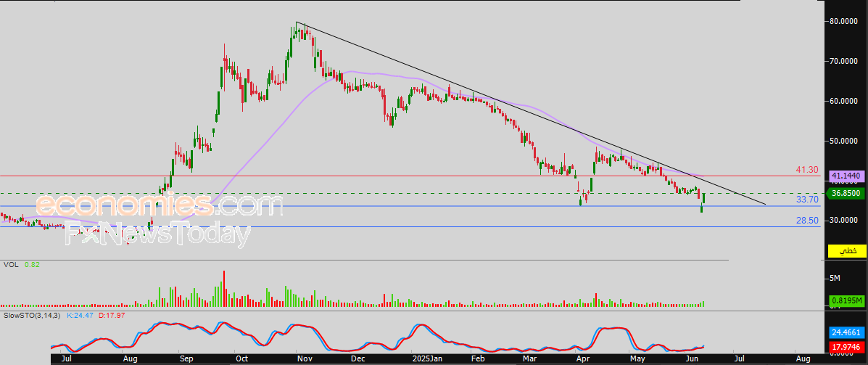
Task: Click the blue 33.70 support level label
Action: click(807, 200)
